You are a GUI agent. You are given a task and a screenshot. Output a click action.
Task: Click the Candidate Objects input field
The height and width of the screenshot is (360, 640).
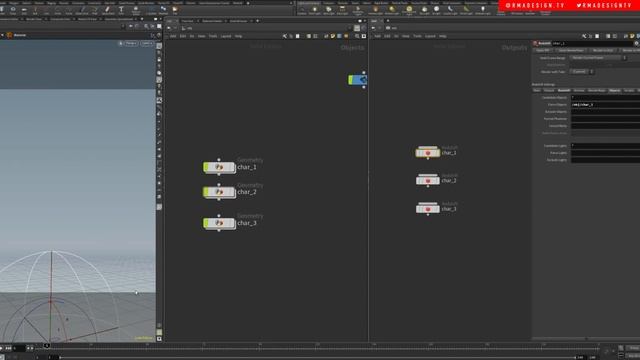605,98
